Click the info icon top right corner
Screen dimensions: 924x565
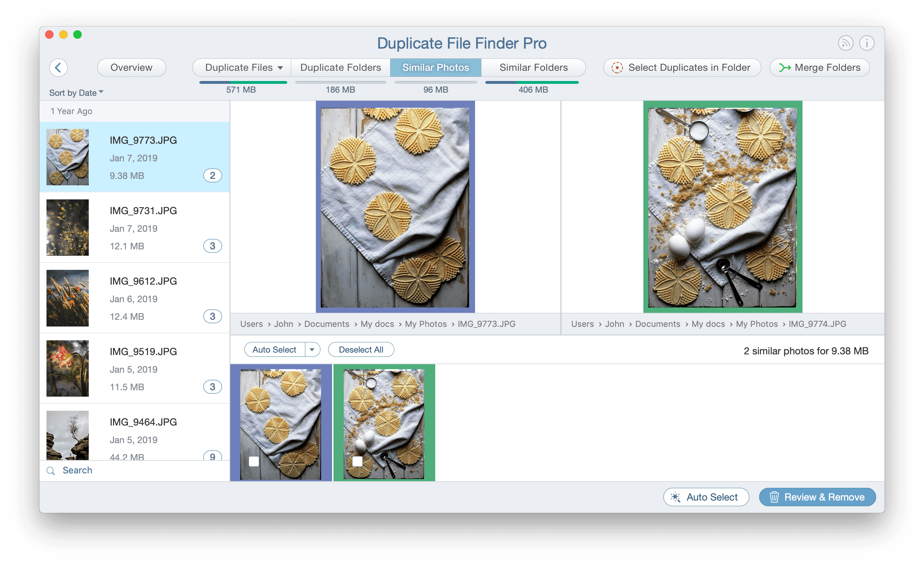(867, 43)
